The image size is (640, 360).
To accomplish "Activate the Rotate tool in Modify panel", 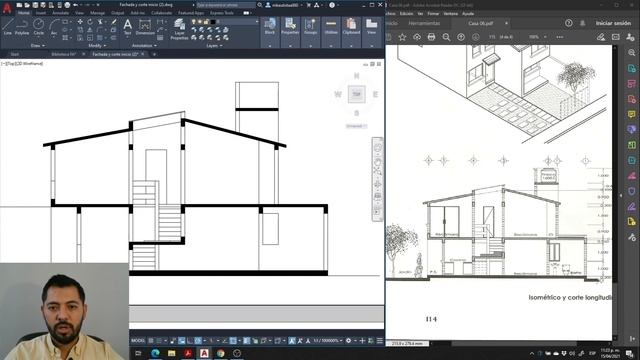I will [90, 22].
